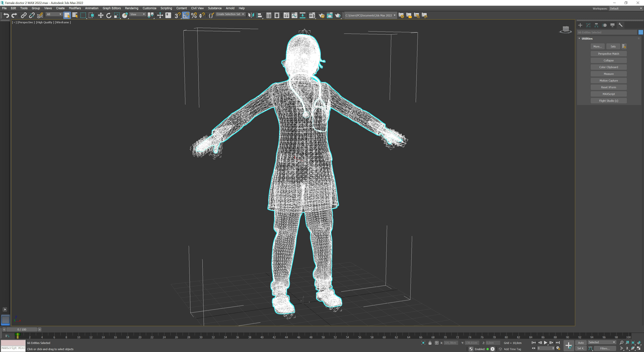
Task: Click the object color swatch
Action: pyautogui.click(x=640, y=32)
